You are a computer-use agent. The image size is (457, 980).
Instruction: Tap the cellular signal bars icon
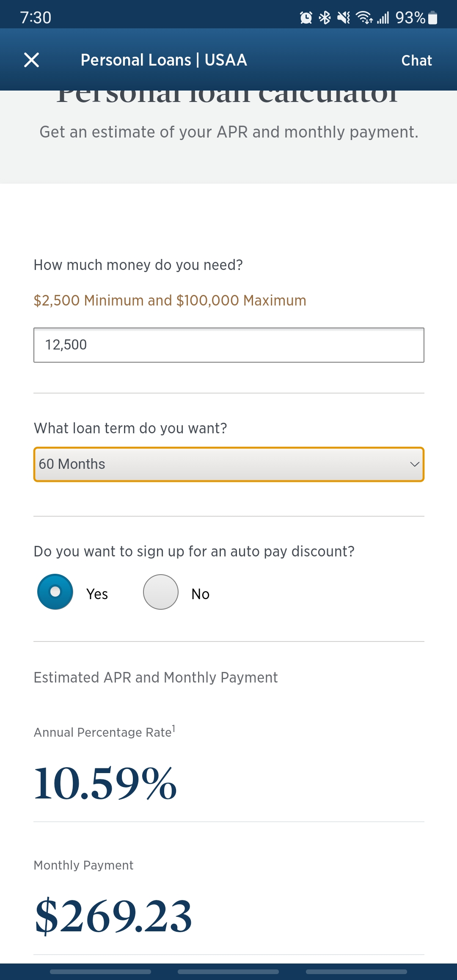click(383, 18)
